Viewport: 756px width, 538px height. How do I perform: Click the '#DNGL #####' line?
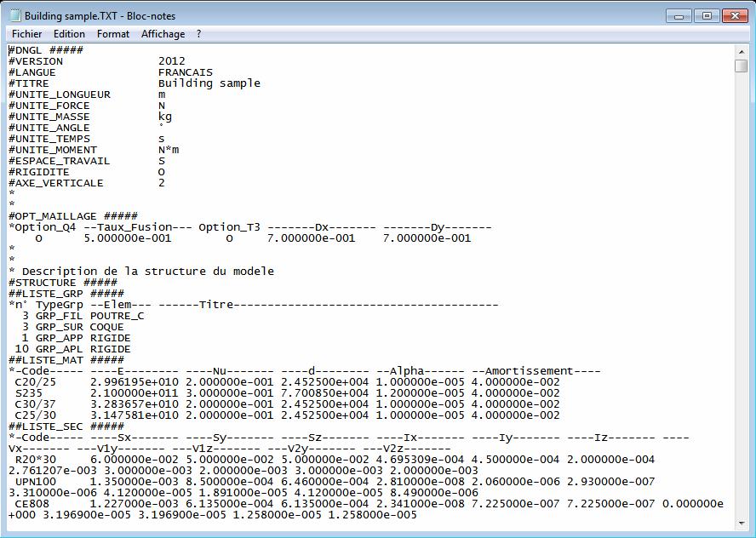tap(46, 50)
